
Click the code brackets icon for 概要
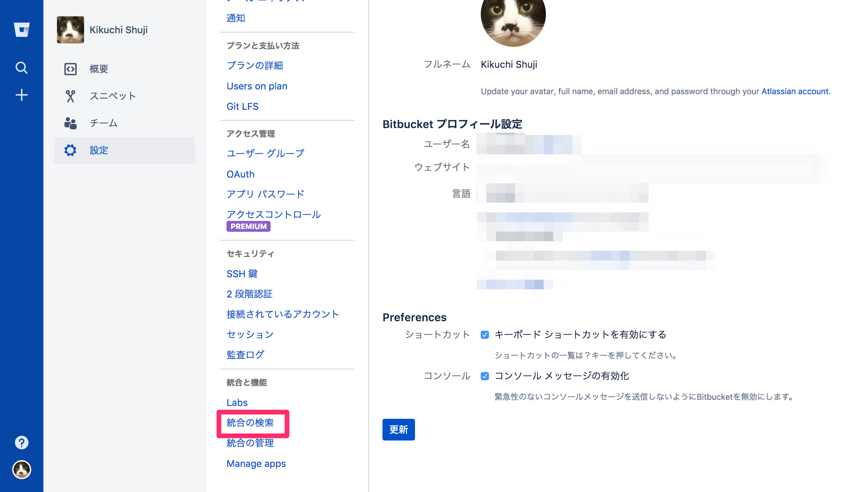tap(70, 69)
